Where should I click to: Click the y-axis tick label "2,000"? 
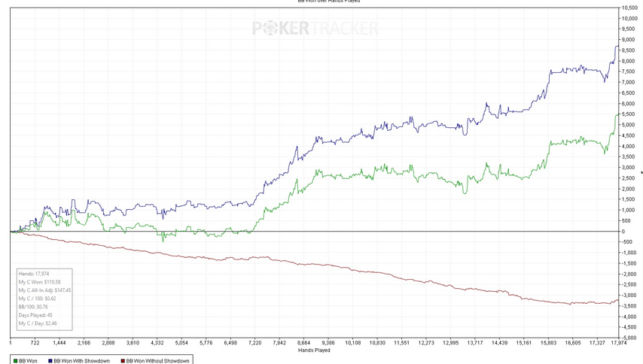point(629,189)
